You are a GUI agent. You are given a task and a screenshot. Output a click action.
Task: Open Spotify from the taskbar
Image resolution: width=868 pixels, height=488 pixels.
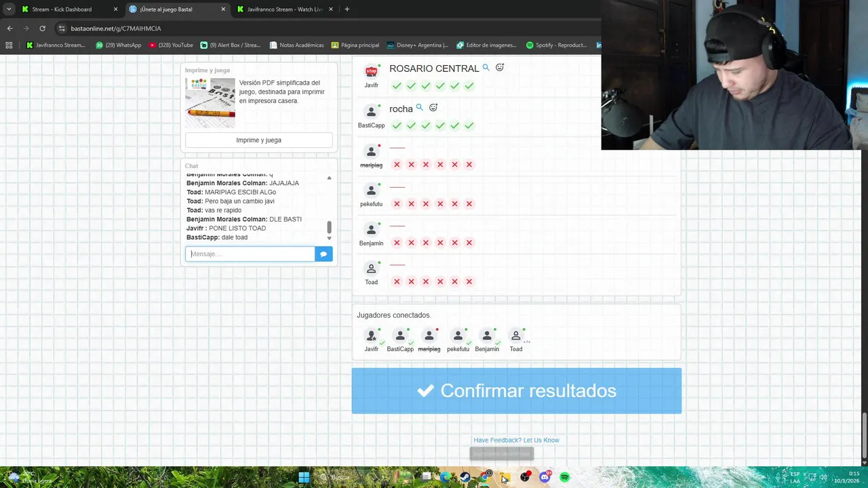click(564, 477)
